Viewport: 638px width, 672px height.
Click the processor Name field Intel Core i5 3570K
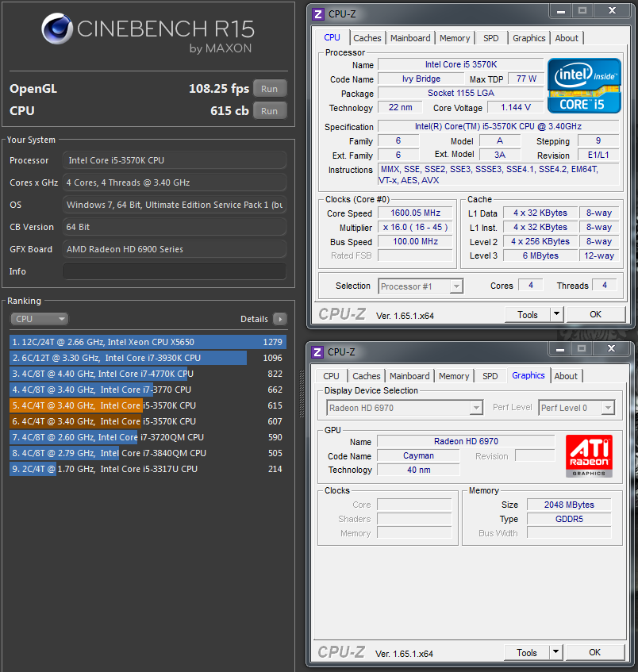click(461, 64)
